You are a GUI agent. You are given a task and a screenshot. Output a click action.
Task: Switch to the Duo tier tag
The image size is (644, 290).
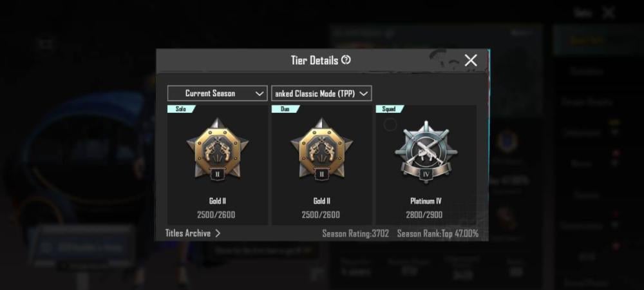coord(285,109)
